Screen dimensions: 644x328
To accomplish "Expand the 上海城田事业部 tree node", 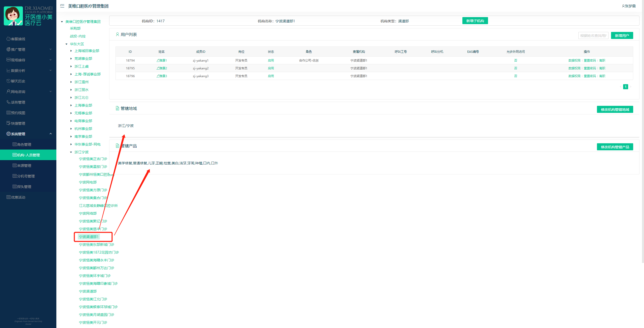I will tap(71, 51).
